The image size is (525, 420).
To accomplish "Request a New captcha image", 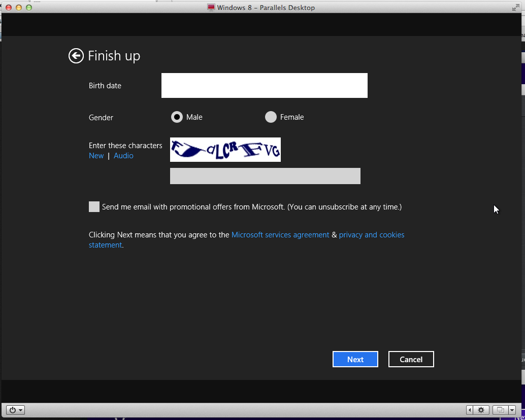I will pyautogui.click(x=96, y=156).
